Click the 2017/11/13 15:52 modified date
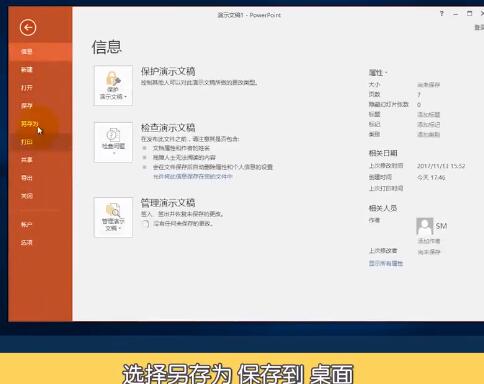This screenshot has width=484, height=384. 441,166
